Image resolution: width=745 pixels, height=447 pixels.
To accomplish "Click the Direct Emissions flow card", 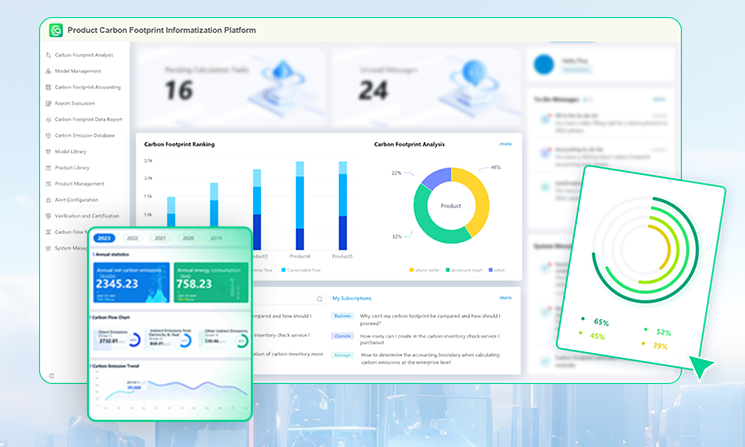I will tap(117, 339).
